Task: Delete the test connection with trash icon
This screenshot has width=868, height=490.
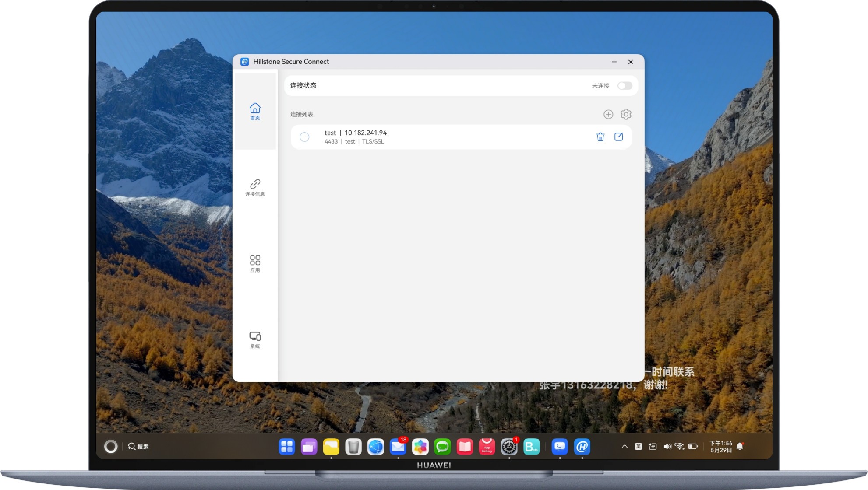Action: pos(600,137)
